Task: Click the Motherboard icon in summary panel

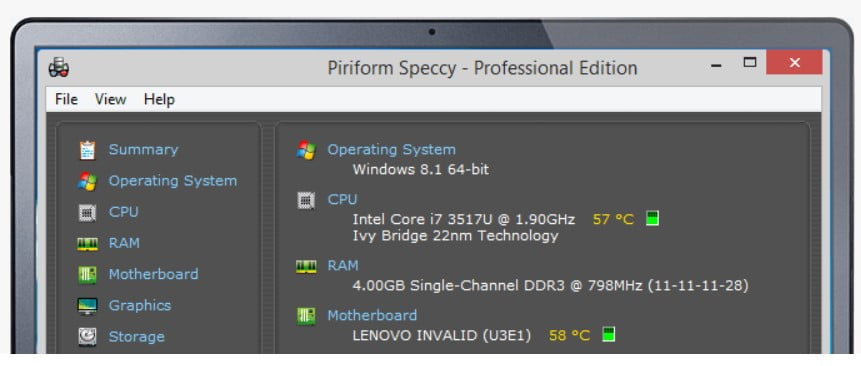Action: [306, 316]
